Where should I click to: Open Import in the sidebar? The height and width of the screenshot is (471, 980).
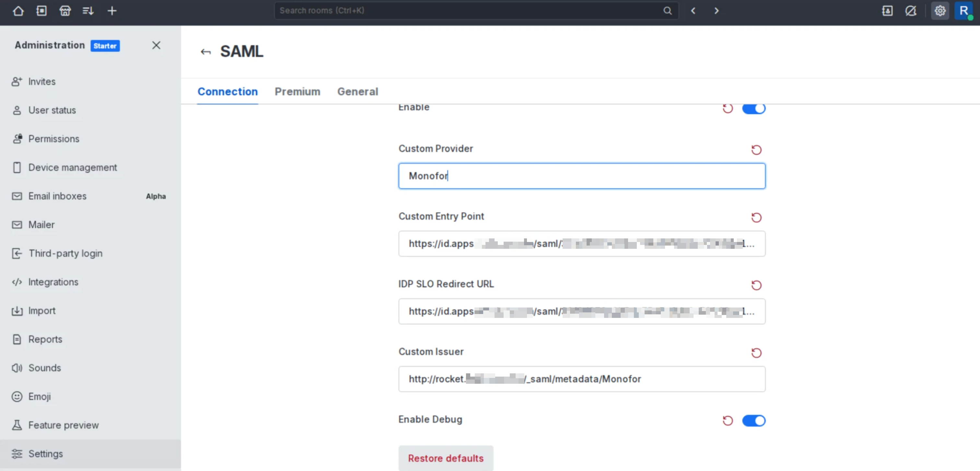pos(90,310)
